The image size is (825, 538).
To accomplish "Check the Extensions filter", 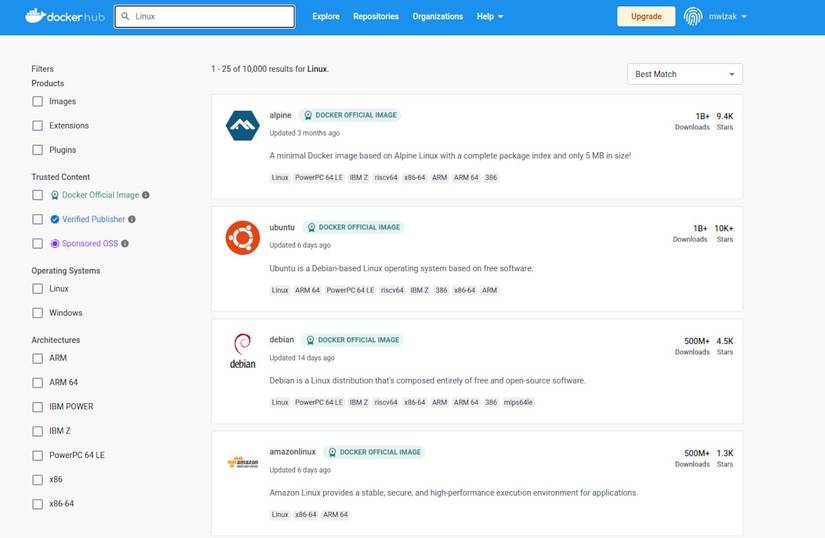I will tap(37, 126).
